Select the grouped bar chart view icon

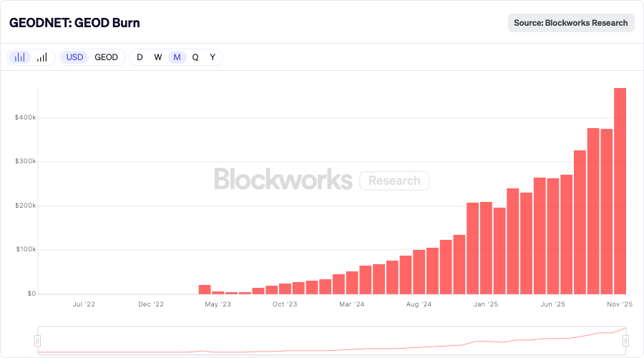tap(20, 57)
